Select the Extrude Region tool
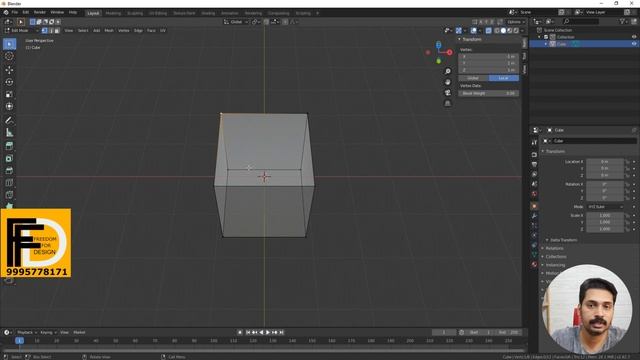 tap(9, 146)
